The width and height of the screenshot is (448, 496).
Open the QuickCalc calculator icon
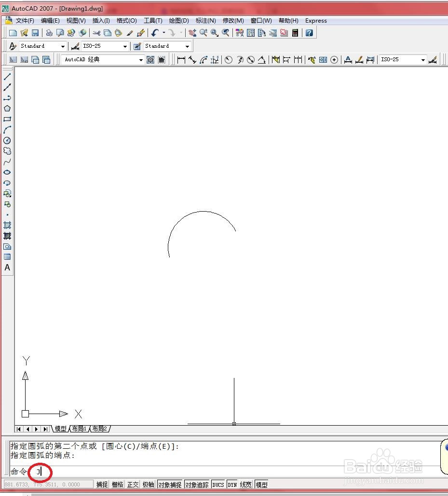coord(295,33)
